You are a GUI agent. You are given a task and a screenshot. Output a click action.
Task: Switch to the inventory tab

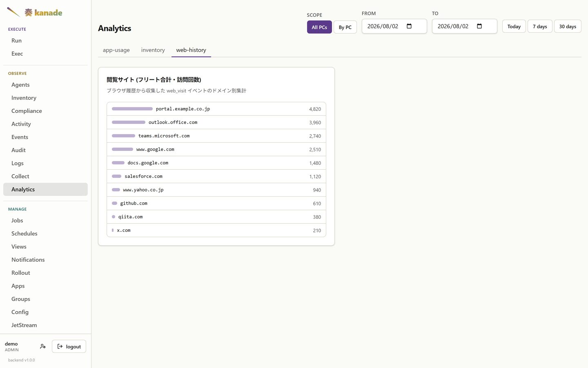(153, 50)
